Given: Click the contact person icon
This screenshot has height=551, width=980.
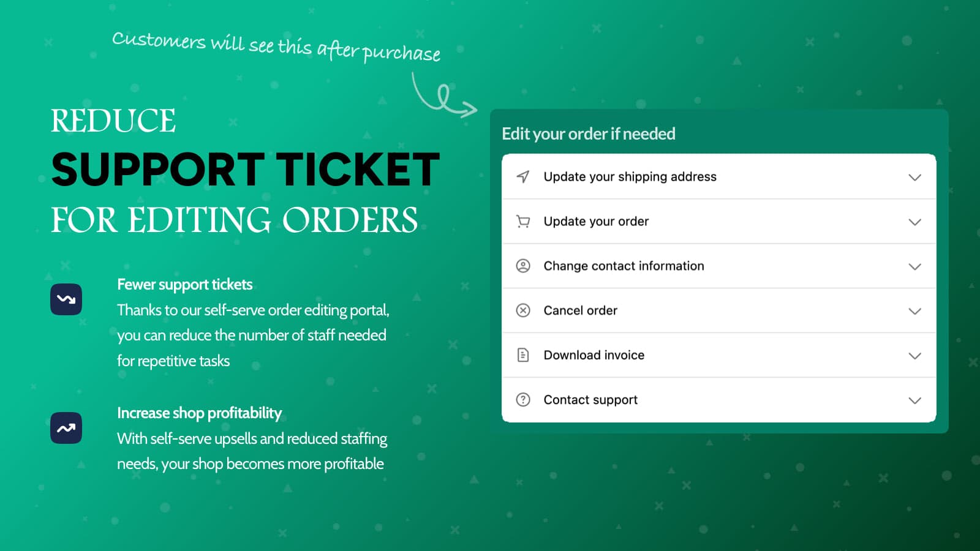Looking at the screenshot, I should coord(523,266).
